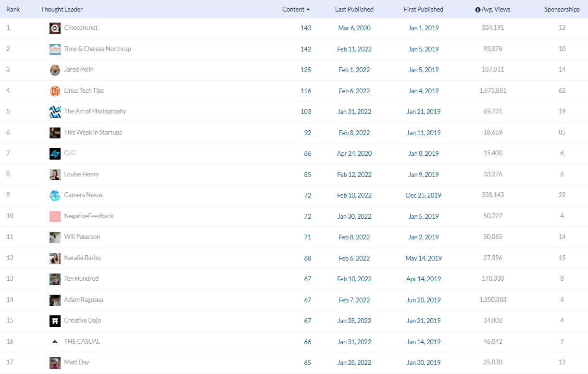Click the NegativeFeedback pink avatar
The image size is (588, 374).
click(x=55, y=216)
